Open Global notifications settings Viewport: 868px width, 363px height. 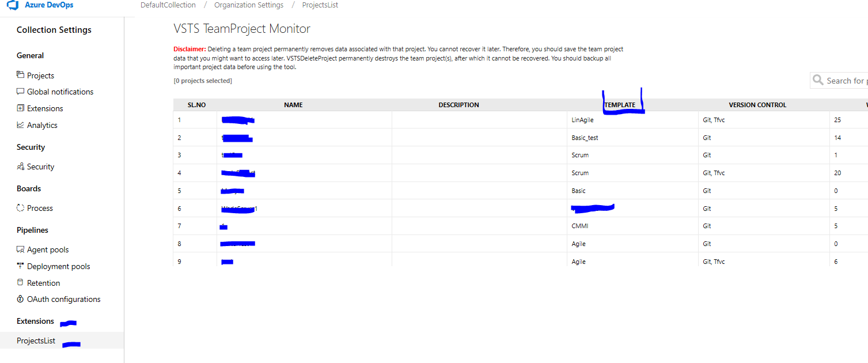(x=60, y=92)
